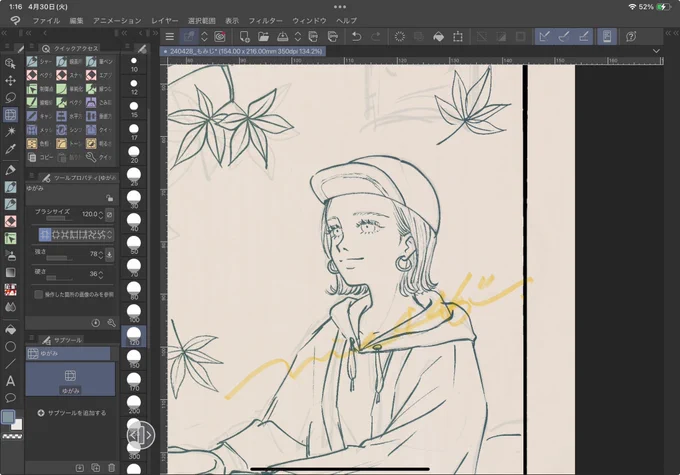Click the sub drawing color swatch

click(x=17, y=425)
